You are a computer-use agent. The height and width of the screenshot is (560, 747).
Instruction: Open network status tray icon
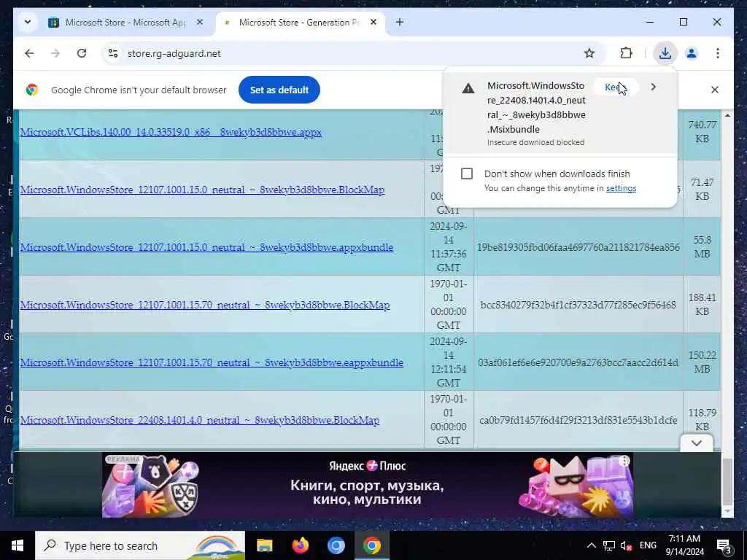point(609,545)
